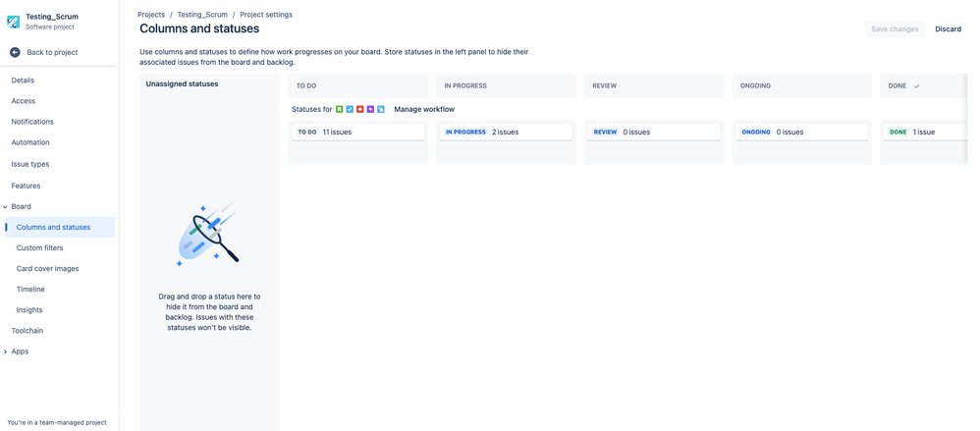The image size is (980, 431).
Task: Click the Board sidebar label
Action: [22, 207]
